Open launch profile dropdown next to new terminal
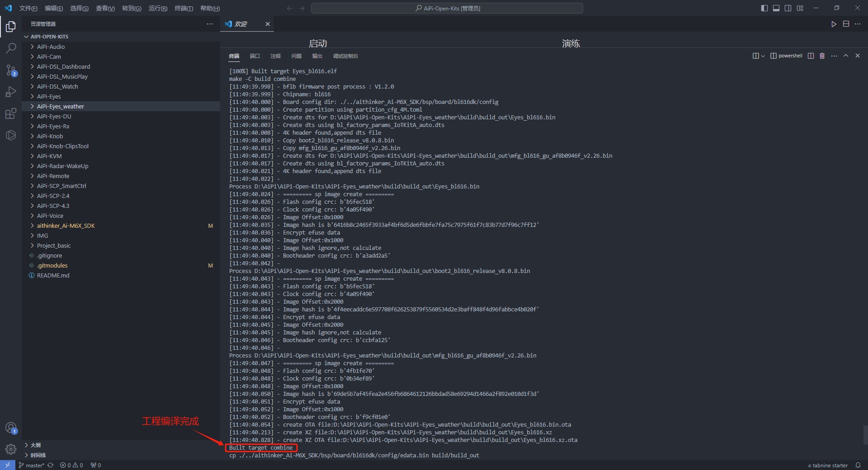 [763, 56]
